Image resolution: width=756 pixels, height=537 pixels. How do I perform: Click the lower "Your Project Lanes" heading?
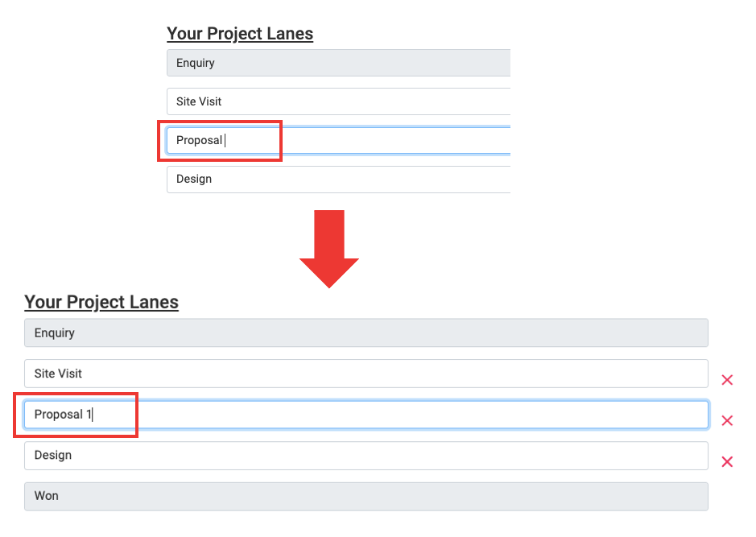tap(101, 303)
